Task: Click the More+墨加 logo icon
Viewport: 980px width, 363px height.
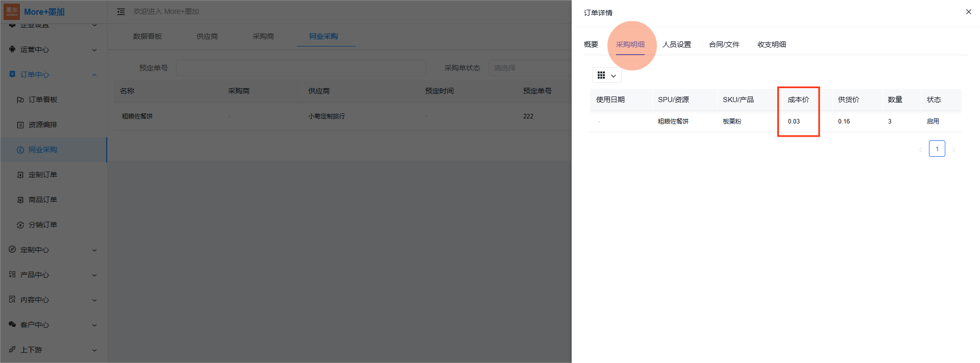Action: click(12, 11)
